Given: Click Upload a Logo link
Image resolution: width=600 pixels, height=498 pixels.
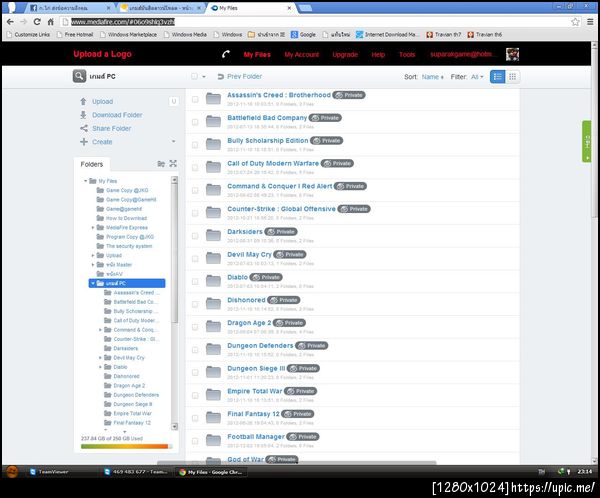Looking at the screenshot, I should (103, 54).
